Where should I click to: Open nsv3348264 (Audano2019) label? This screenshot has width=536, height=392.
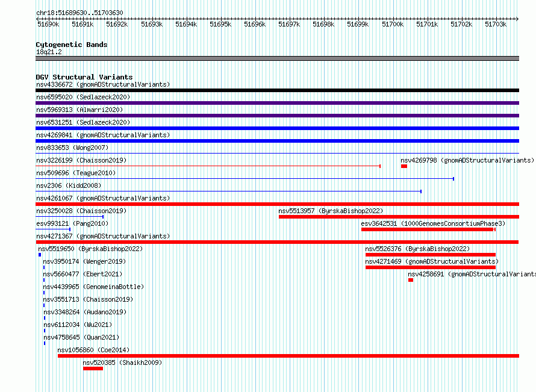85,312
